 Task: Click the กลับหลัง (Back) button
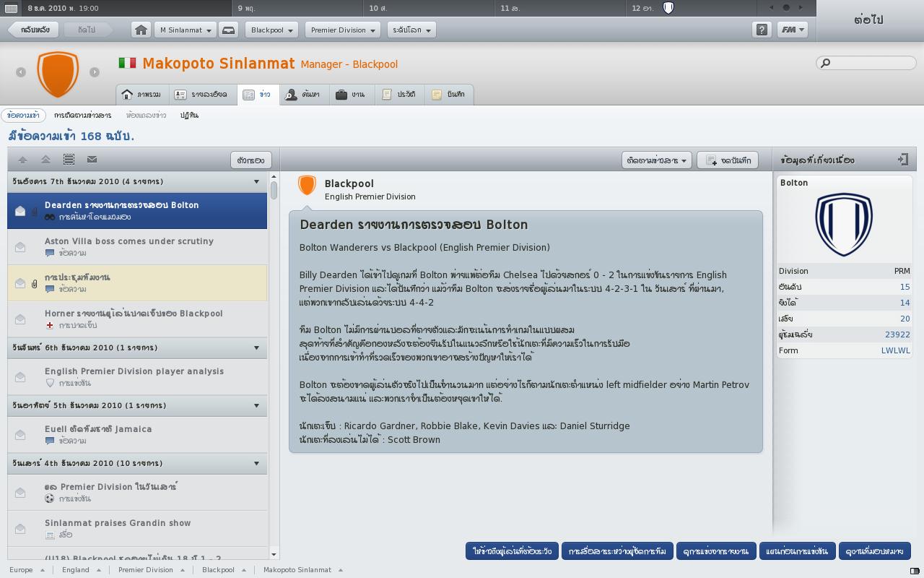point(33,30)
